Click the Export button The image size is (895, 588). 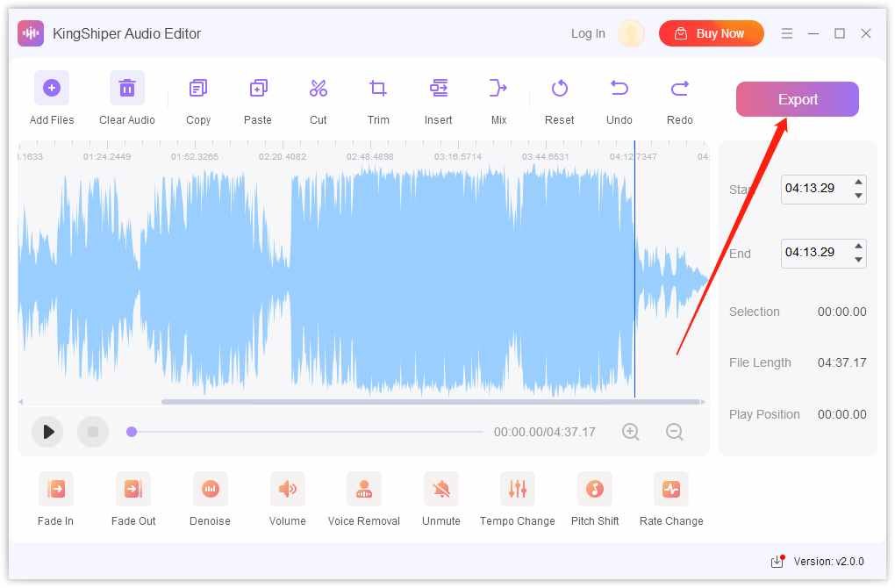798,99
